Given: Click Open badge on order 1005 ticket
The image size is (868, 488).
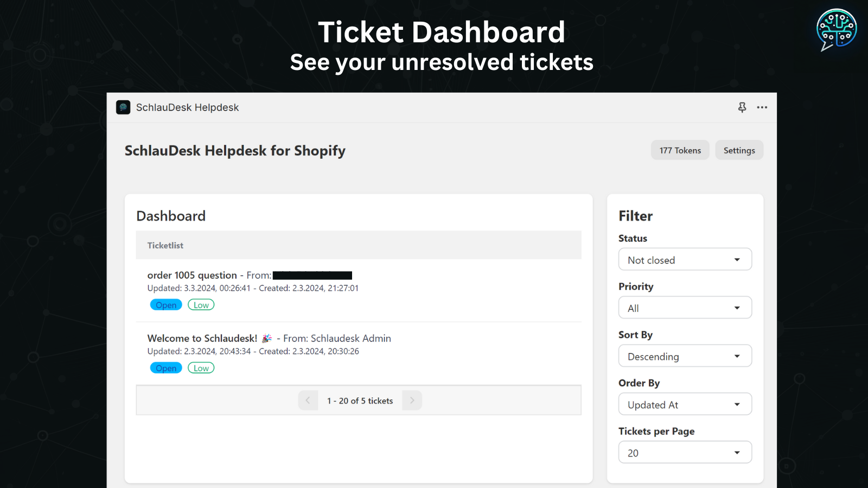Looking at the screenshot, I should (166, 305).
